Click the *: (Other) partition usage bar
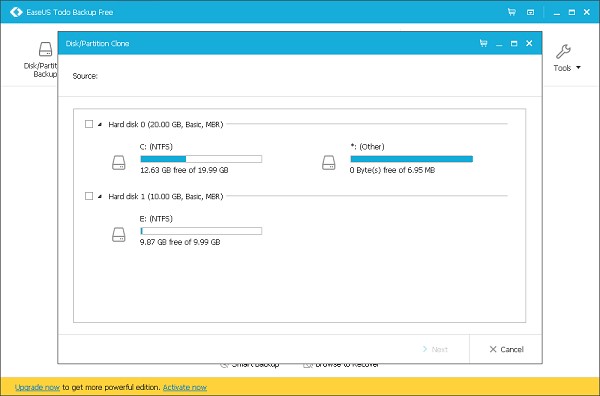 coord(412,159)
